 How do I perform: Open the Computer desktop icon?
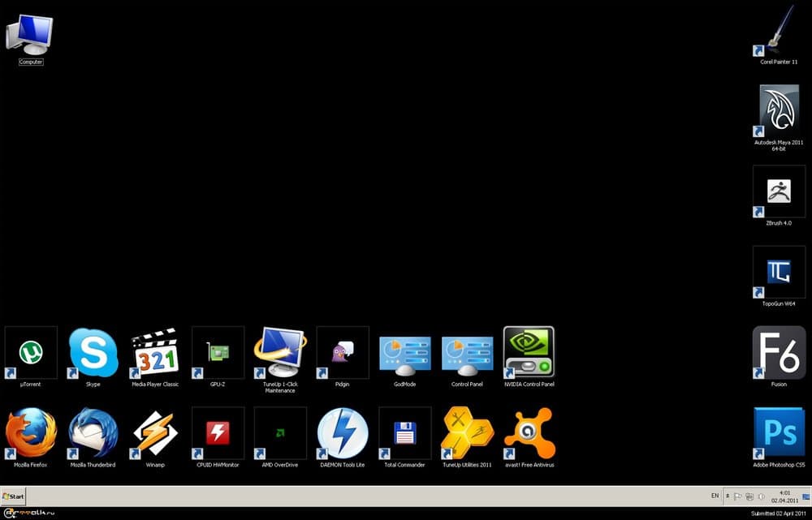pos(31,36)
